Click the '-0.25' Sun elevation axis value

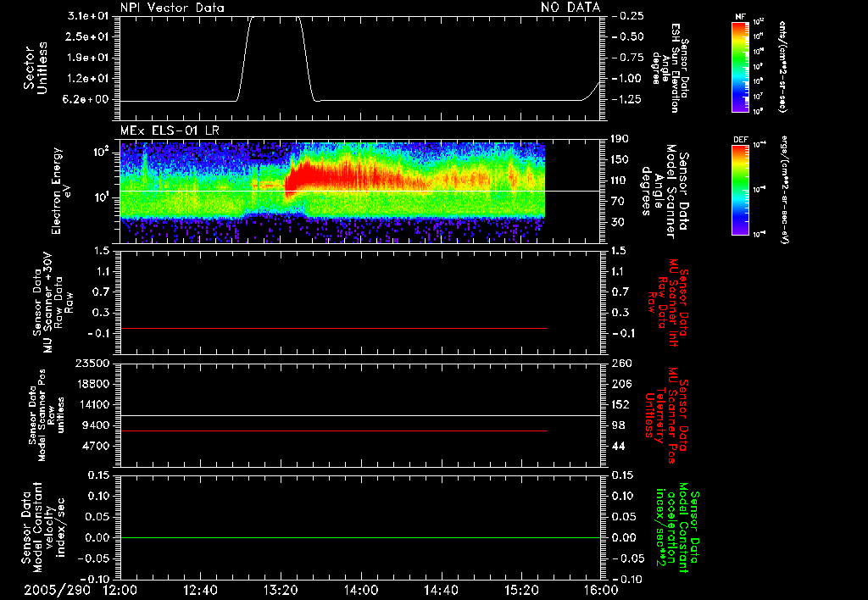[x=628, y=16]
